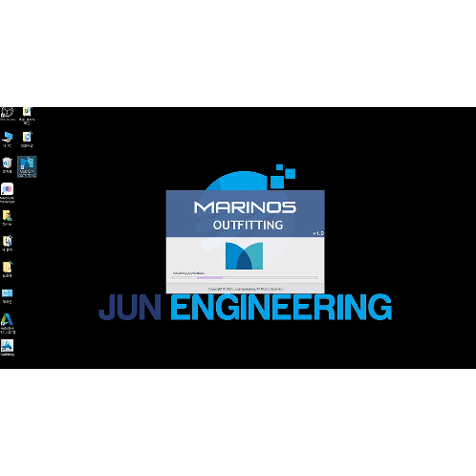Select the open folder with blue document icon
Viewport: 476px width, 476px height.
click(8, 244)
